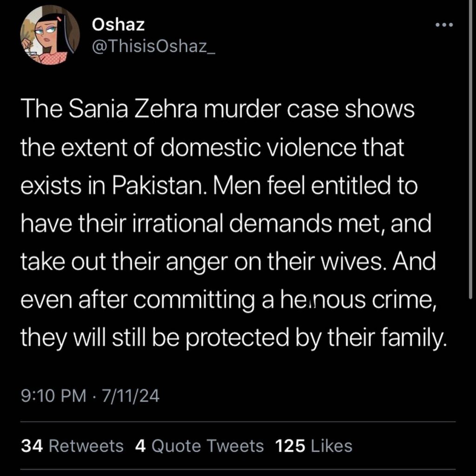
Task: Click the 7/11/24 post date
Action: [131, 396]
